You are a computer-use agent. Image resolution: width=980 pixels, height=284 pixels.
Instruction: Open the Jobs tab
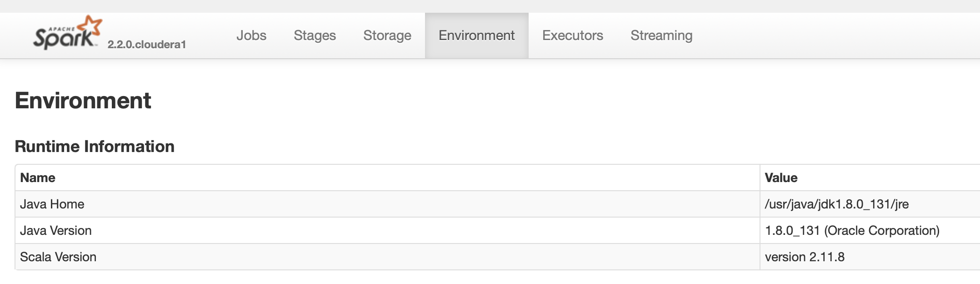click(x=252, y=35)
